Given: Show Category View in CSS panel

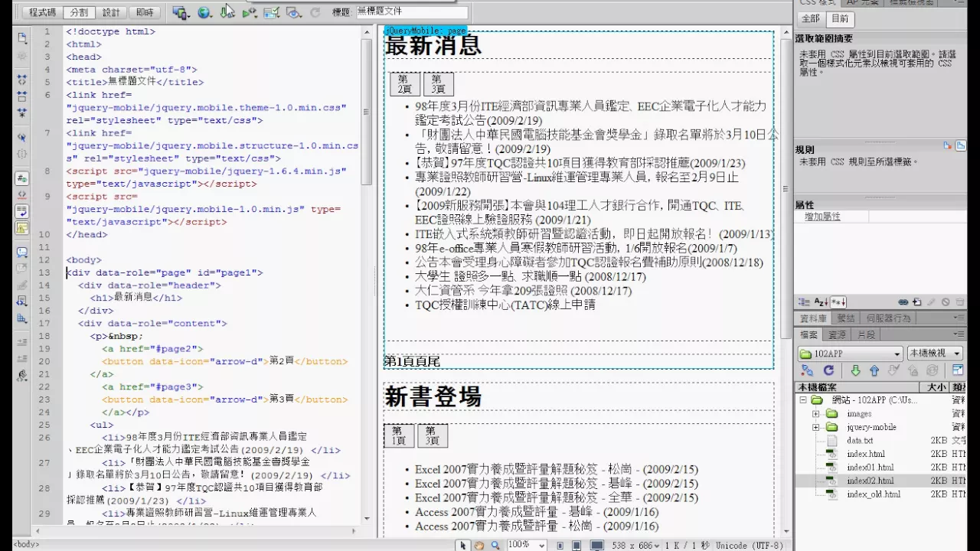Looking at the screenshot, I should point(804,302).
